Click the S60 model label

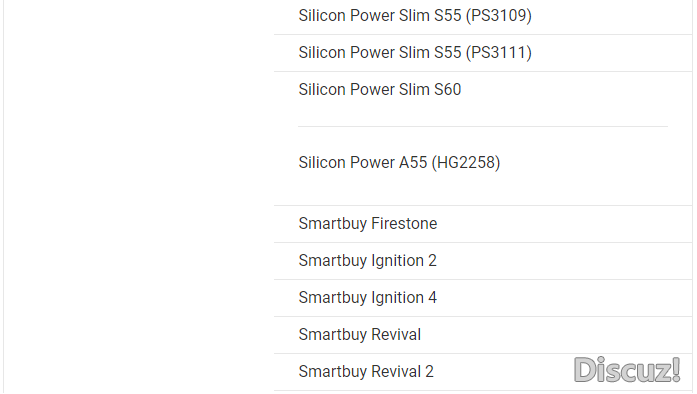coord(448,89)
